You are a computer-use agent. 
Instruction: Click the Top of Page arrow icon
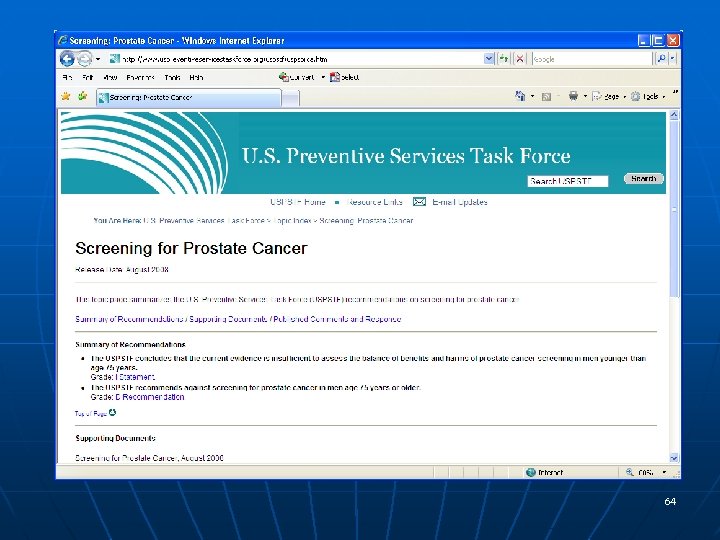(x=112, y=413)
